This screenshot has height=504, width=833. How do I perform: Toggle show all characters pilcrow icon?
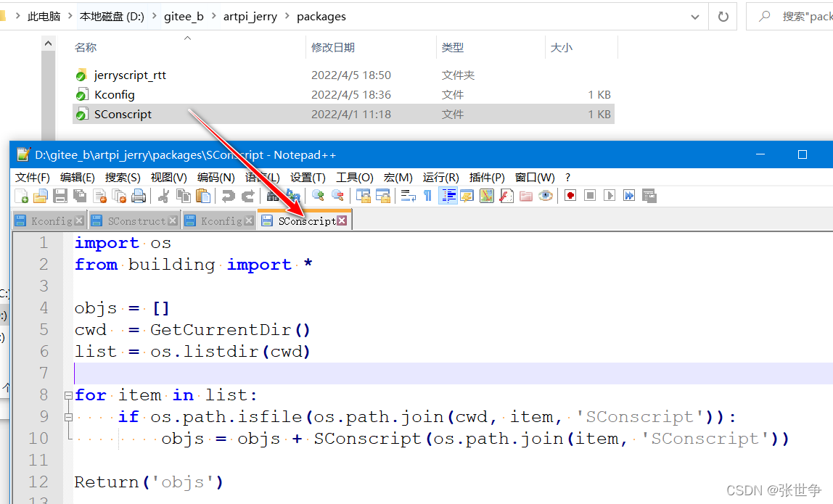427,196
